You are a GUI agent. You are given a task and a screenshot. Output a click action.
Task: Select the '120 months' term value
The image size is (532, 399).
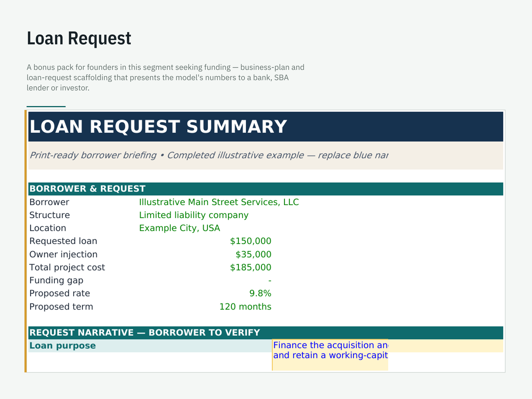tap(245, 307)
